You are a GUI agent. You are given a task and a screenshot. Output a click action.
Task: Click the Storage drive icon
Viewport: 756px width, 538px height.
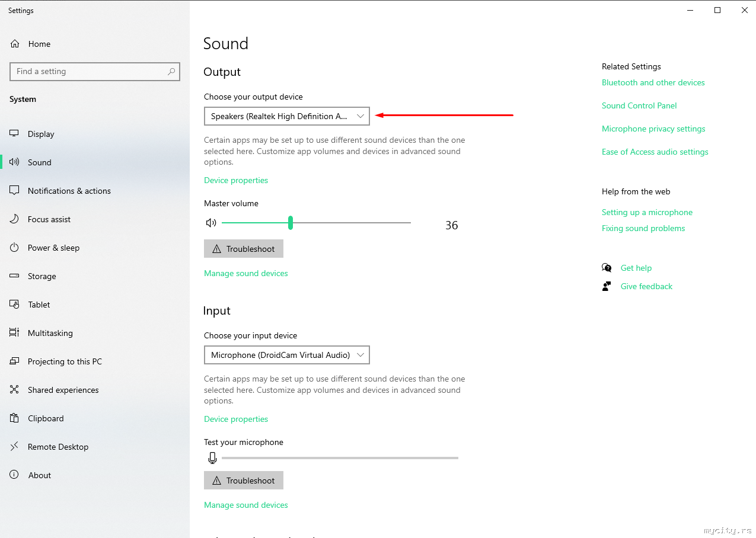click(15, 276)
